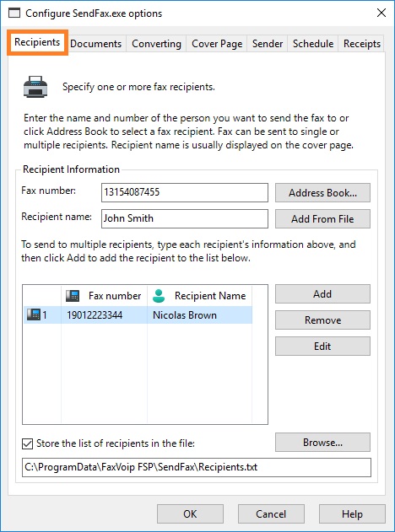Viewport: 395px width, 532px height.
Task: Go to the Sender tab
Action: coord(268,44)
